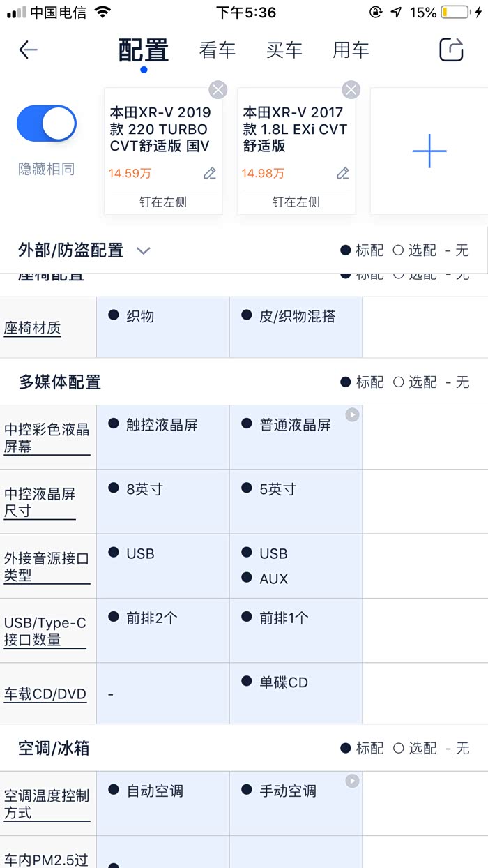Viewport: 488px width, 868px height.
Task: Add another car with the plus icon
Action: click(x=429, y=151)
